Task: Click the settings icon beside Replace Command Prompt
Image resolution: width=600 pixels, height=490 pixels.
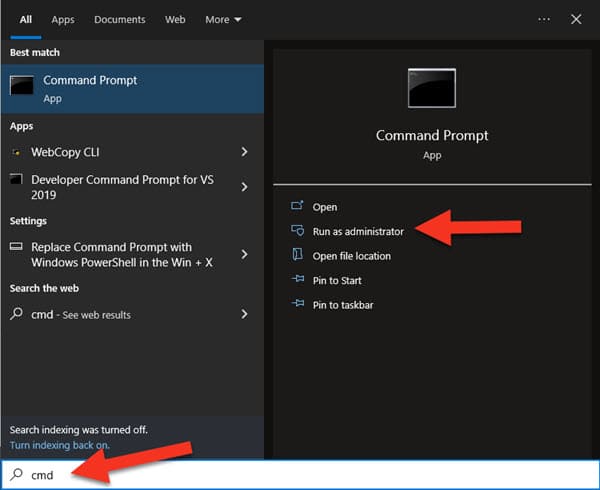Action: 16,246
